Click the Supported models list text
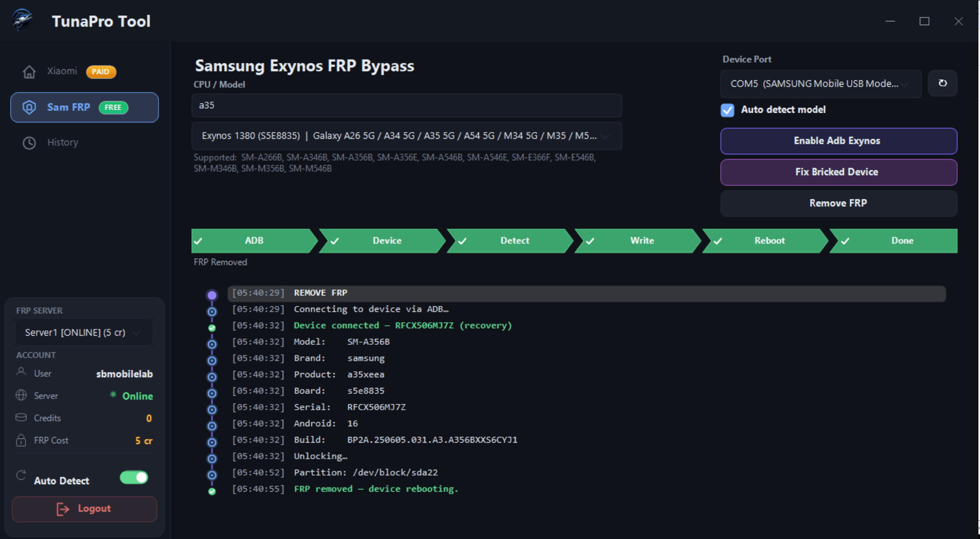 coord(395,163)
